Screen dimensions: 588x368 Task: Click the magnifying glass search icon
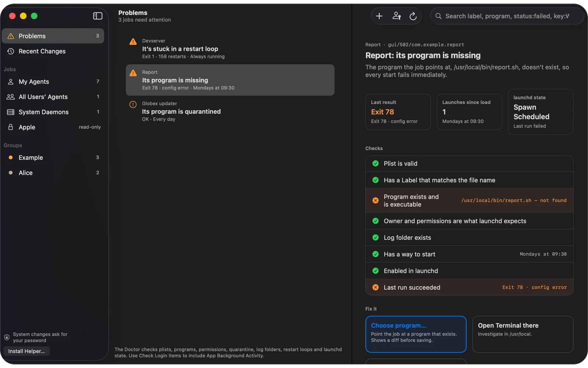tap(438, 16)
